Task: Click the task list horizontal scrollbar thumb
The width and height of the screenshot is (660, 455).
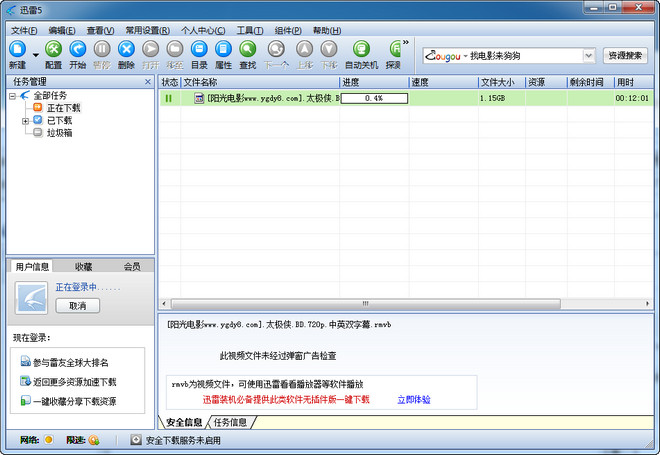Action: coord(366,304)
